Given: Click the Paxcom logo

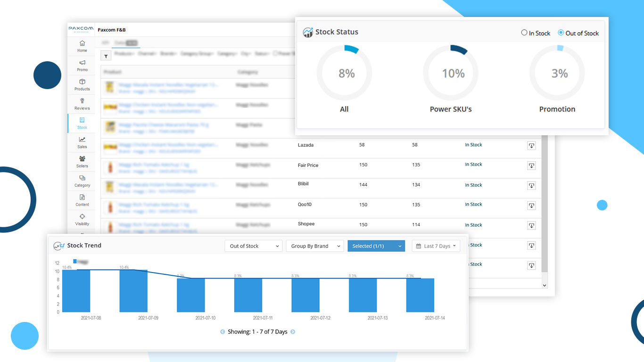Looking at the screenshot, I should pos(81,29).
